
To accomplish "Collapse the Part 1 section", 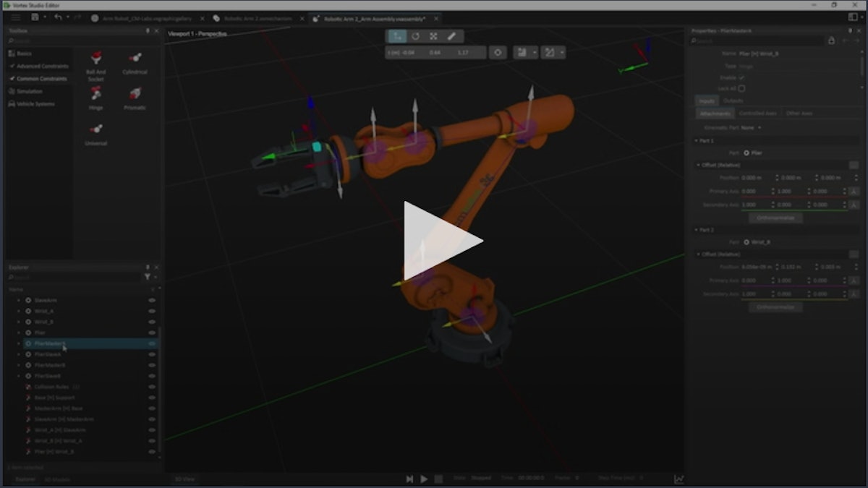I will [x=696, y=141].
